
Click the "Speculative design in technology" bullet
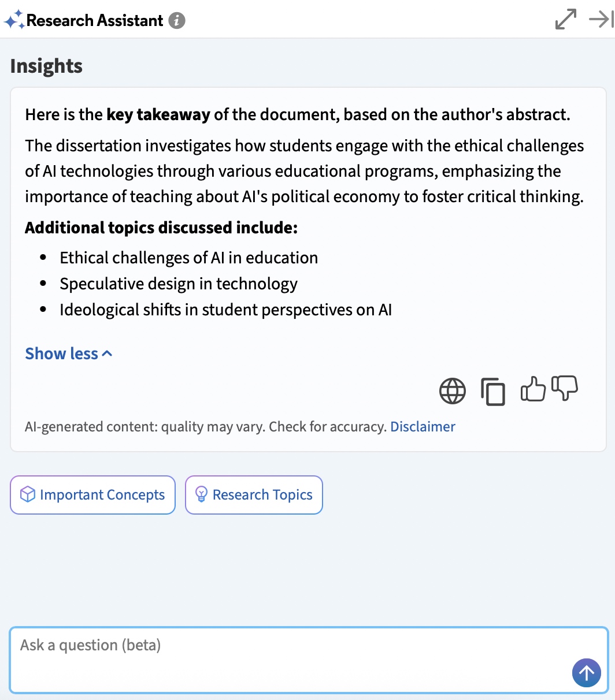click(x=179, y=284)
